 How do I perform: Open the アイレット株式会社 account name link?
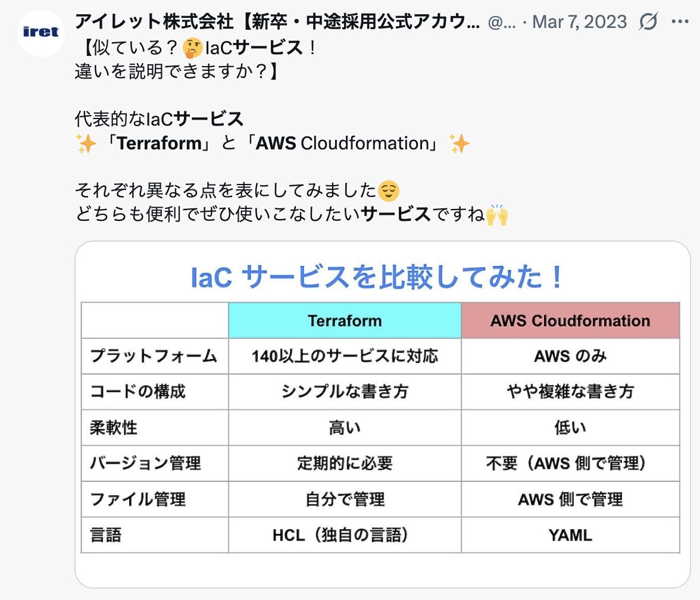coord(277,21)
